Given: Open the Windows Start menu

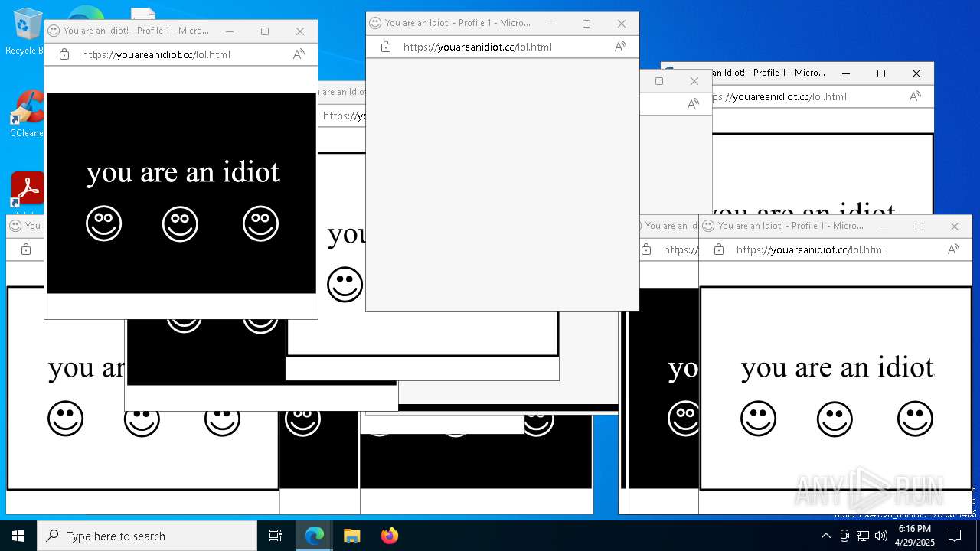Looking at the screenshot, I should click(x=18, y=536).
